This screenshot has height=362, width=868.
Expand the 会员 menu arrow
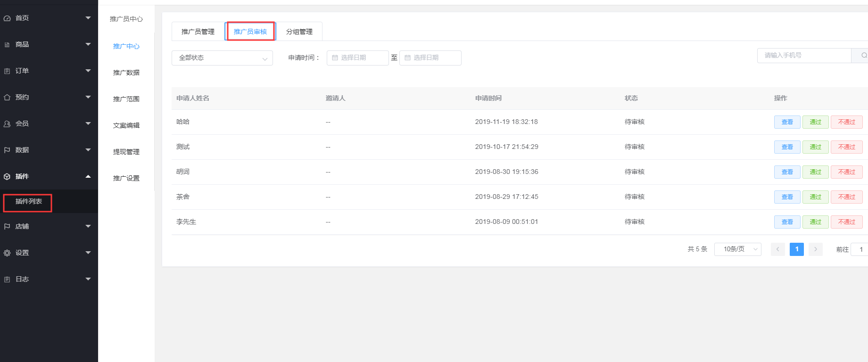88,123
